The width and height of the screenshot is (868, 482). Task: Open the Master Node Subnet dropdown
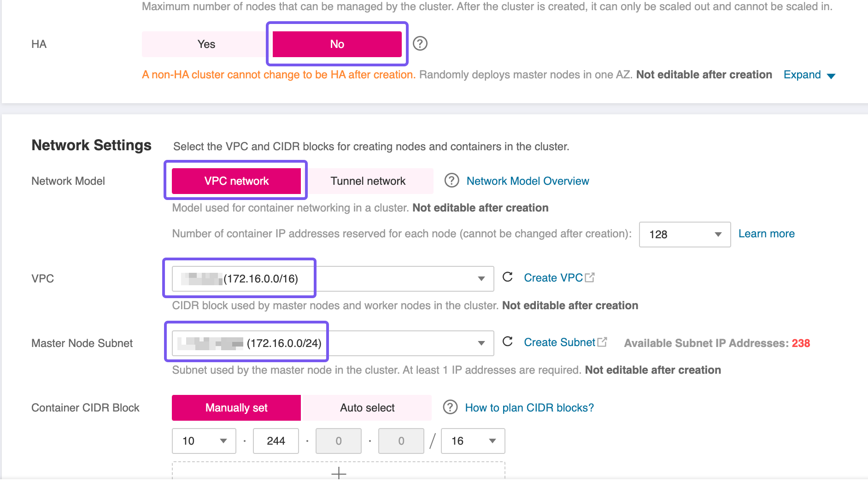(x=332, y=343)
